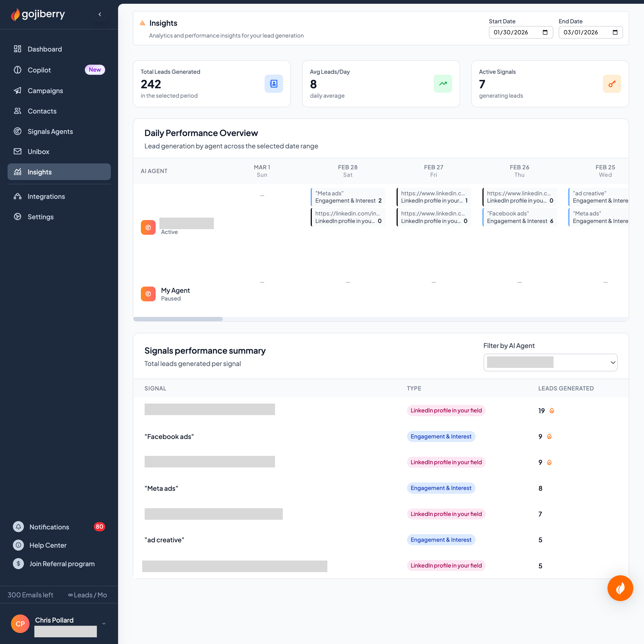
Task: Open the Filter by AI Agent dropdown
Action: [x=550, y=362]
